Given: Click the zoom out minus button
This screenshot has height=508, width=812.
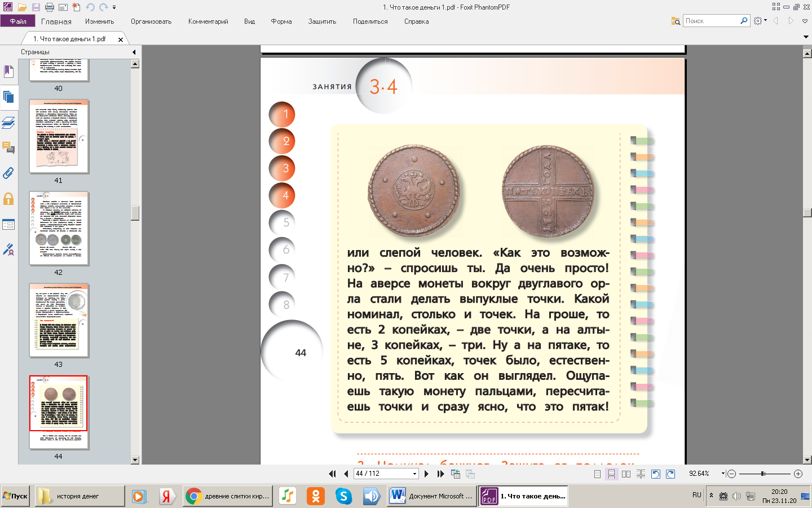Looking at the screenshot, I should point(731,474).
